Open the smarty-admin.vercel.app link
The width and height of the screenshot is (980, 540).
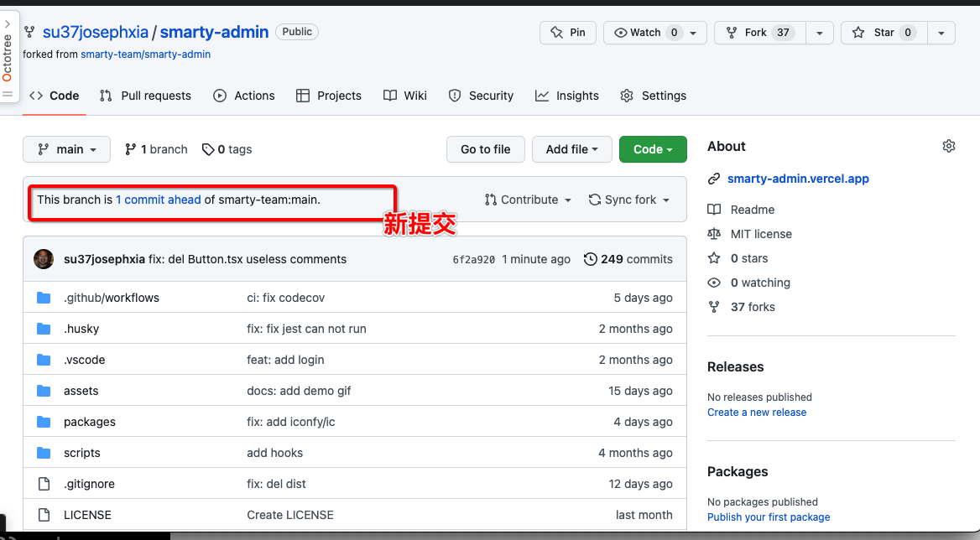[797, 179]
